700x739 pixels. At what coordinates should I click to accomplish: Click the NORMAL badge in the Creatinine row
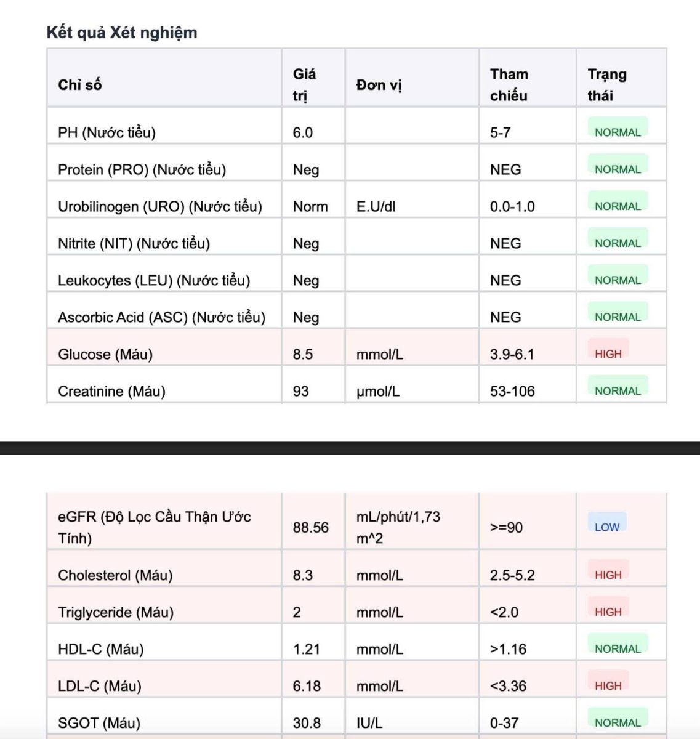coord(618,390)
